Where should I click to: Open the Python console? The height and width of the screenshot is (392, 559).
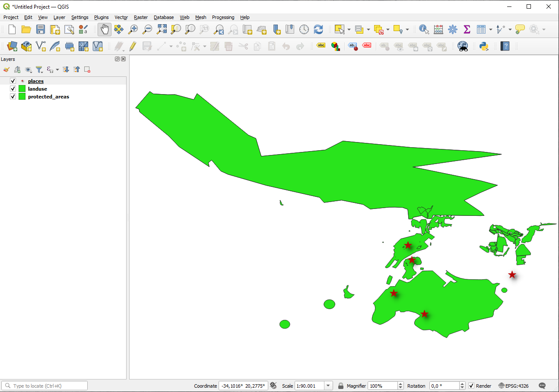point(484,46)
